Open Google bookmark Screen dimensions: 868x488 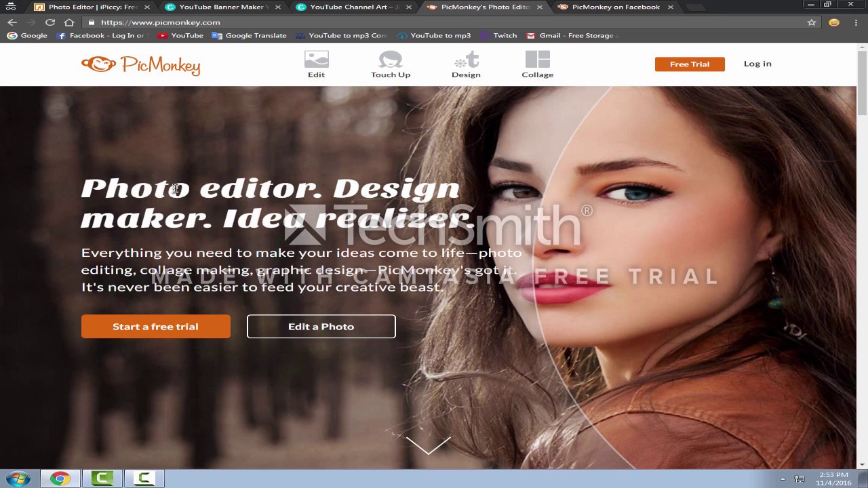click(x=27, y=35)
